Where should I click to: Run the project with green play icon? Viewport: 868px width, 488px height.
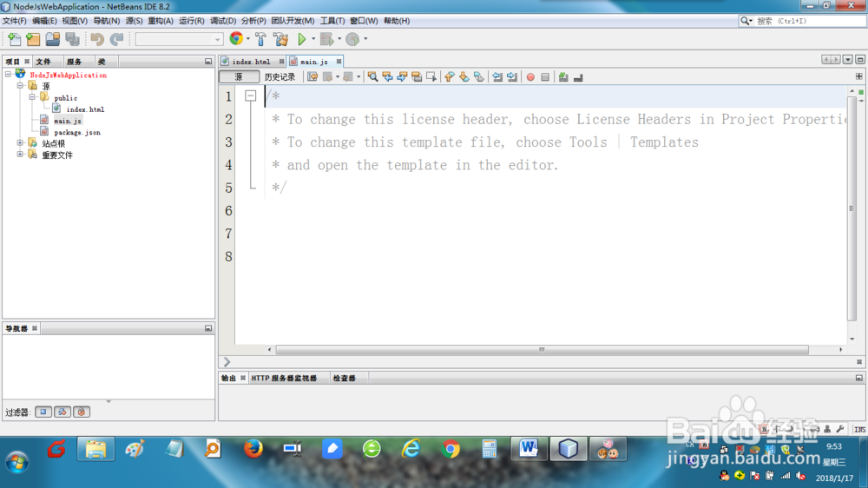[x=302, y=39]
